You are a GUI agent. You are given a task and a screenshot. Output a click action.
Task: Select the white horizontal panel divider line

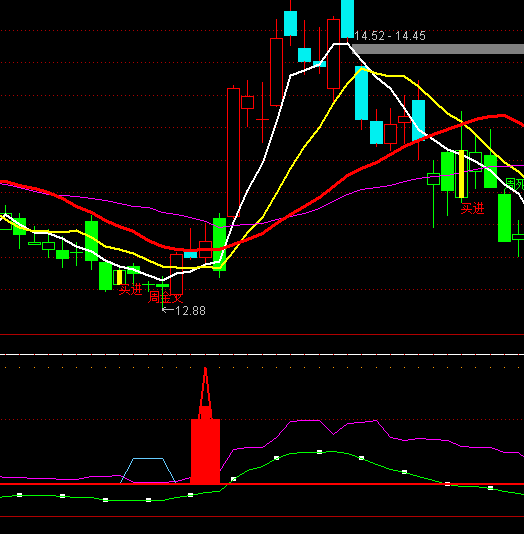pyautogui.click(x=262, y=355)
